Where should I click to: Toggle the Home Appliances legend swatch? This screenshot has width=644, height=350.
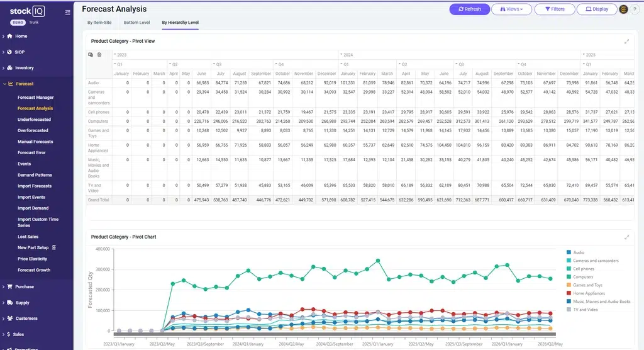click(569, 293)
